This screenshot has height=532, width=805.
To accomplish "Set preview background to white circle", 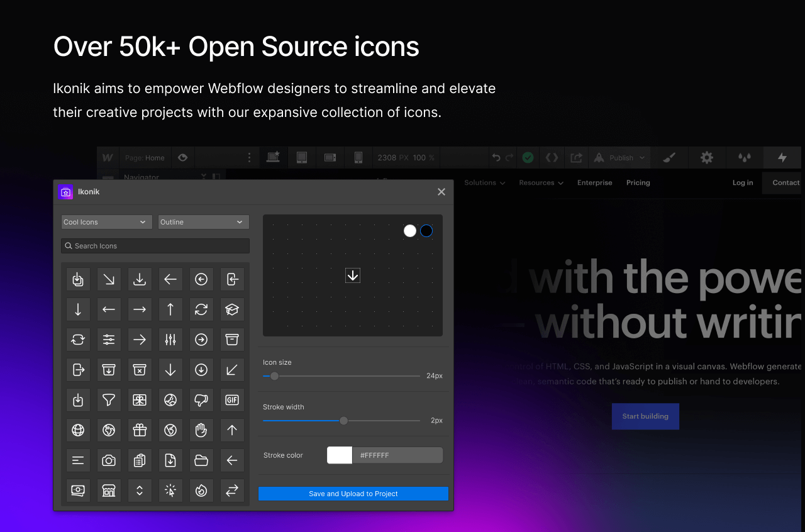I will [410, 231].
